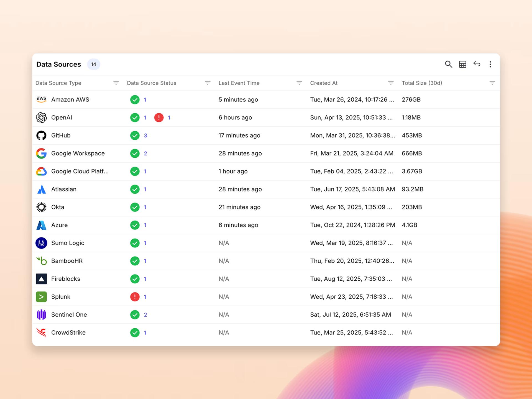
Task: Click the green check status icon for Sentinel One
Action: pos(135,315)
